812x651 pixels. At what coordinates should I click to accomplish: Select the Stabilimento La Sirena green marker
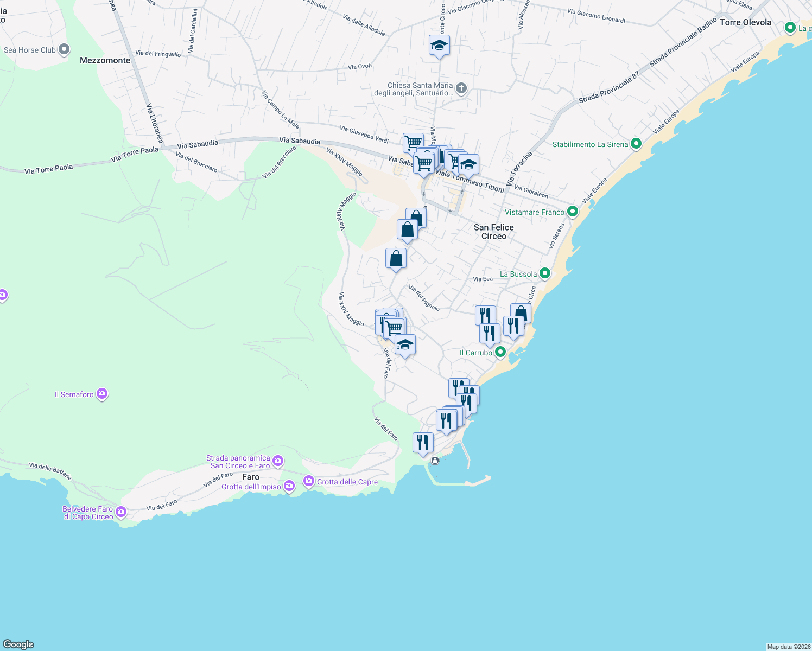635,144
